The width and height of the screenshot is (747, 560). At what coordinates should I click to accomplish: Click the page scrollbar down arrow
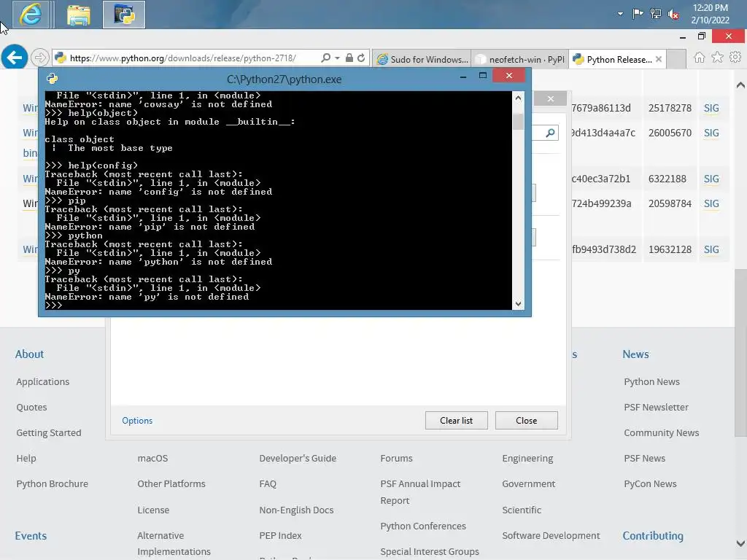pos(740,543)
